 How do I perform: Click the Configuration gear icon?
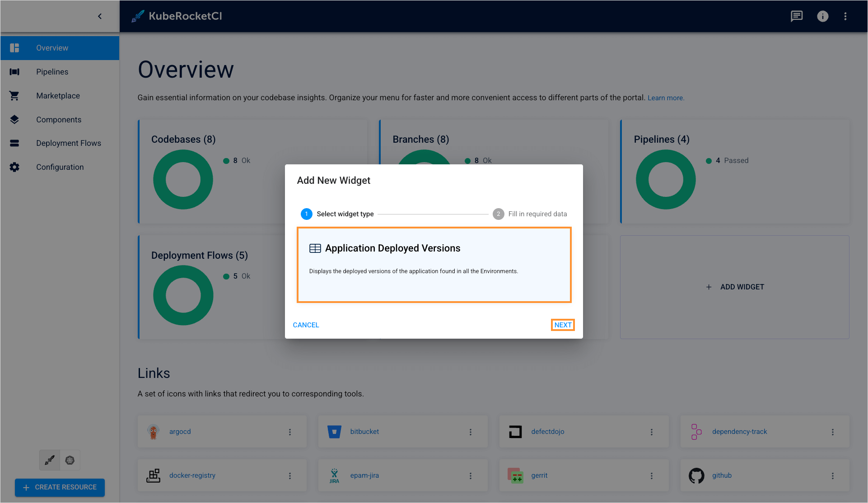tap(14, 167)
